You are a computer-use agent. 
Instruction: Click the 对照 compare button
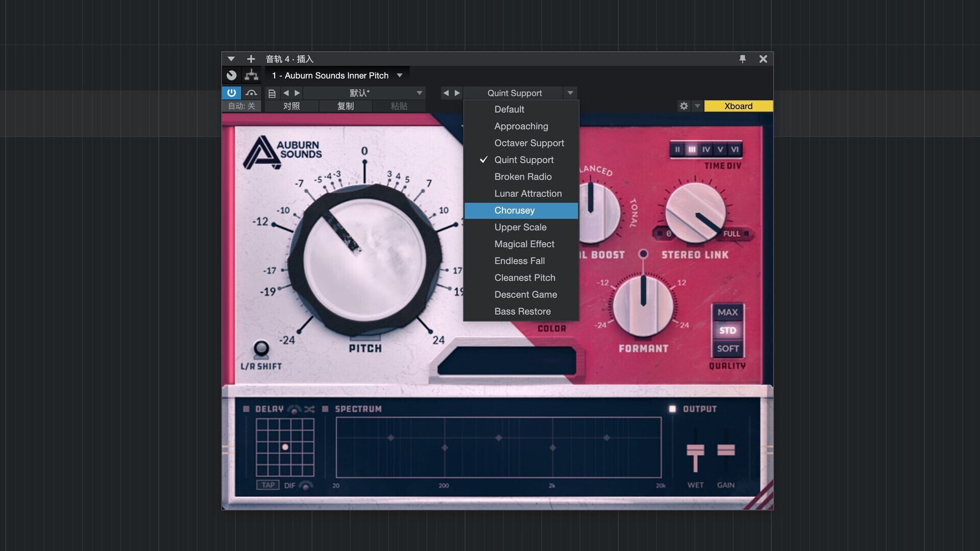[291, 106]
